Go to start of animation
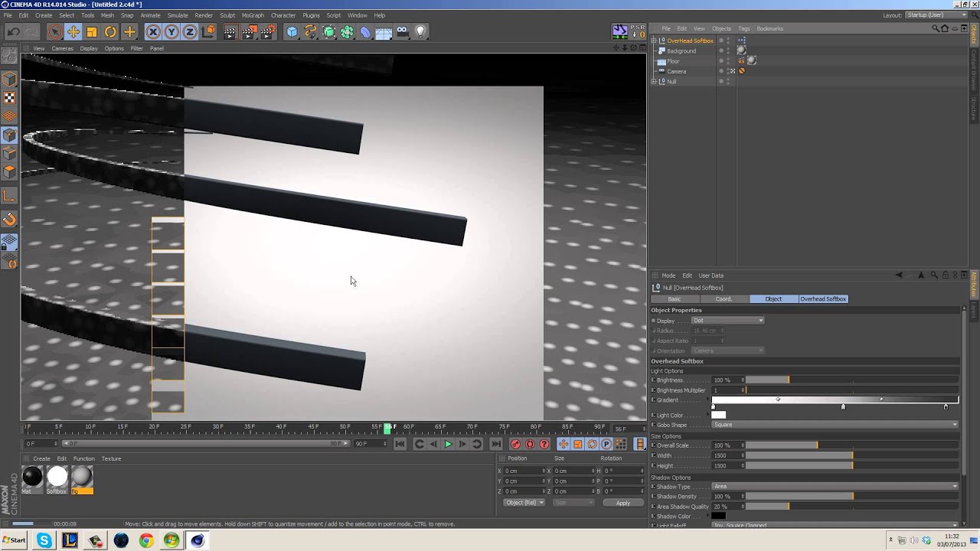The width and height of the screenshot is (980, 551). pyautogui.click(x=400, y=444)
